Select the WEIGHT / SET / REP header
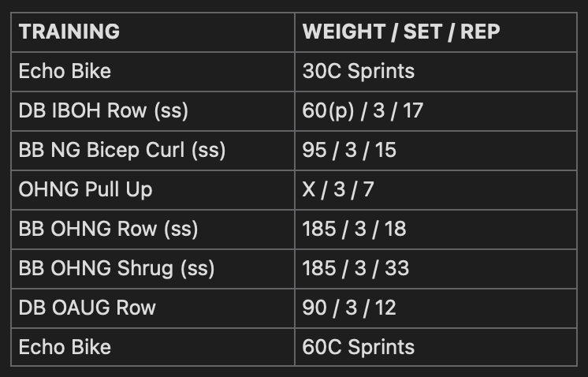588x377 pixels. pos(436,32)
